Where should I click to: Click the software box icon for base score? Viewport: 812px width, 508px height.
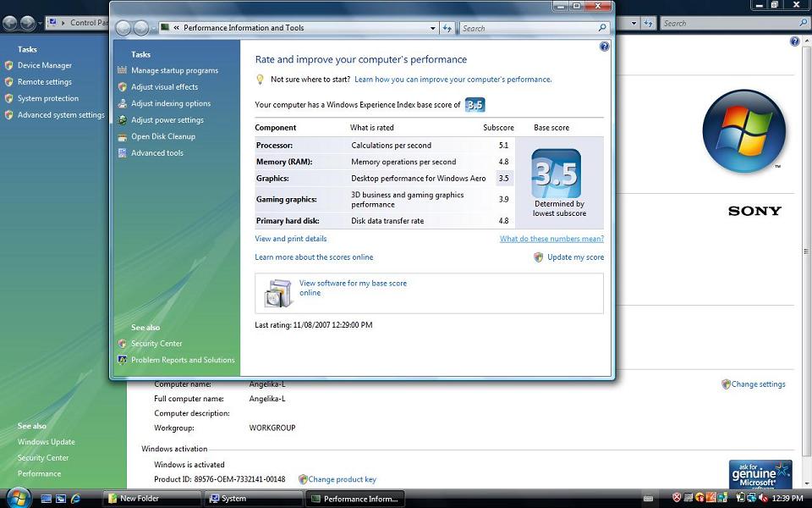(279, 294)
